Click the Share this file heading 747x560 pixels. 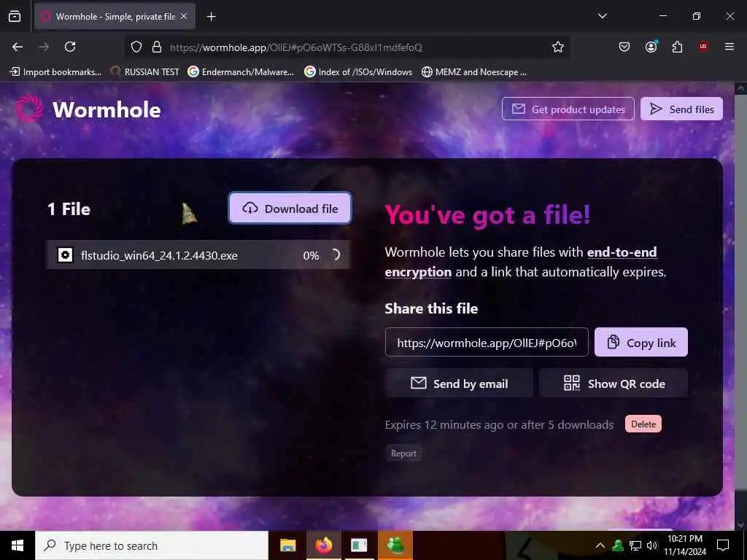pyautogui.click(x=431, y=308)
